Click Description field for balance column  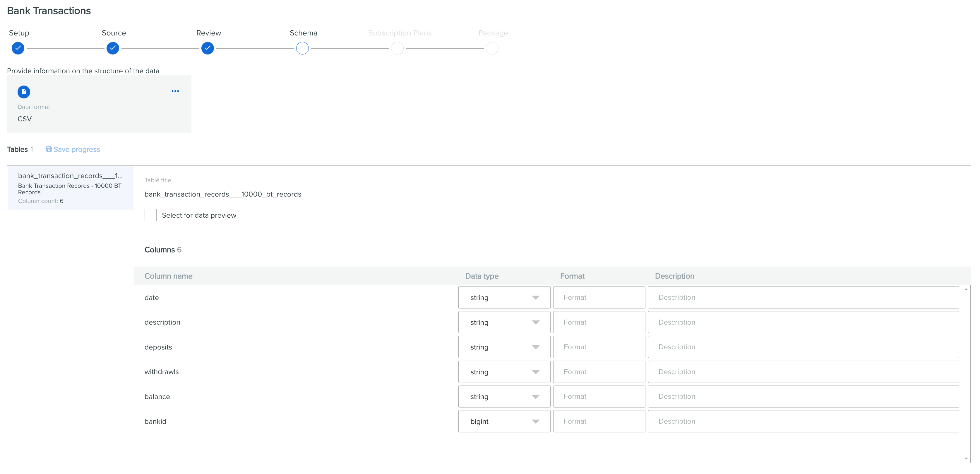[x=803, y=396]
